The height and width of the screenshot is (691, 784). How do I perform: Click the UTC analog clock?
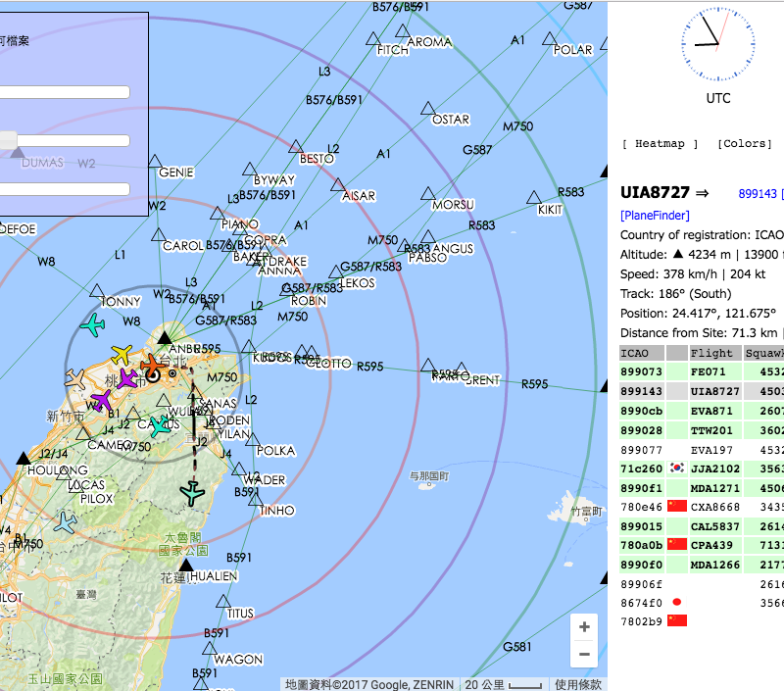[x=718, y=44]
